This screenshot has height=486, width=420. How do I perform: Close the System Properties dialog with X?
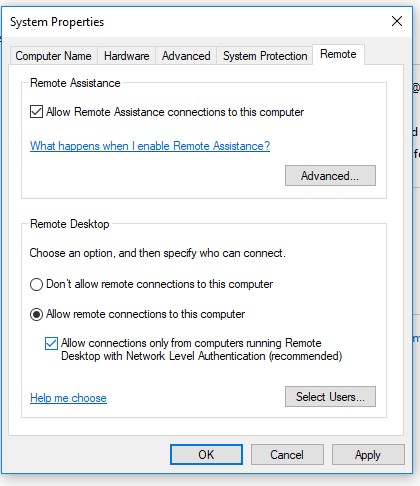click(397, 21)
